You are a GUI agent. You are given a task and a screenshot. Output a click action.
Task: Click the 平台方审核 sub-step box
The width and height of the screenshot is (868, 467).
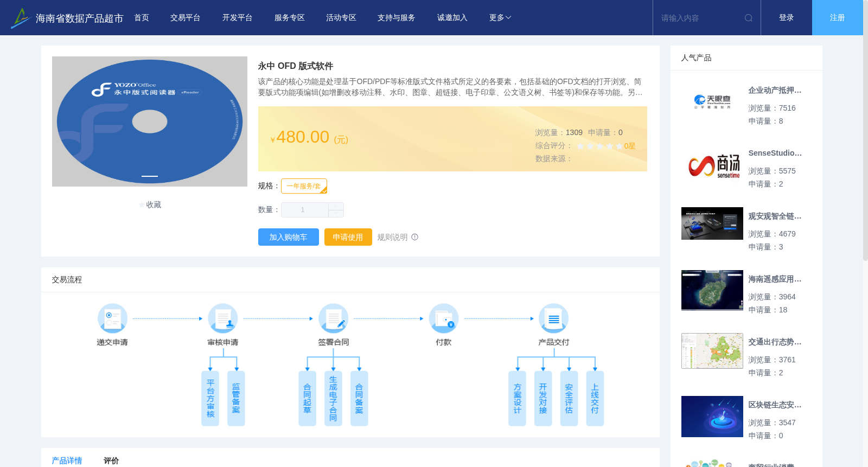point(210,398)
